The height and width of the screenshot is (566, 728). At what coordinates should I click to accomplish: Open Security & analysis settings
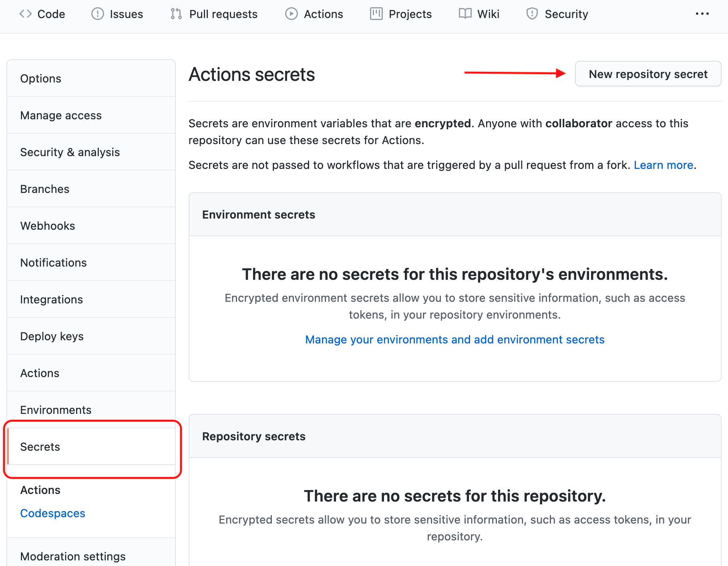pyautogui.click(x=70, y=152)
